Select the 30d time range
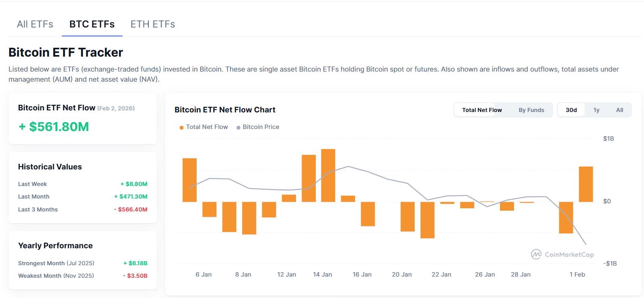The image size is (644, 298). pos(571,110)
